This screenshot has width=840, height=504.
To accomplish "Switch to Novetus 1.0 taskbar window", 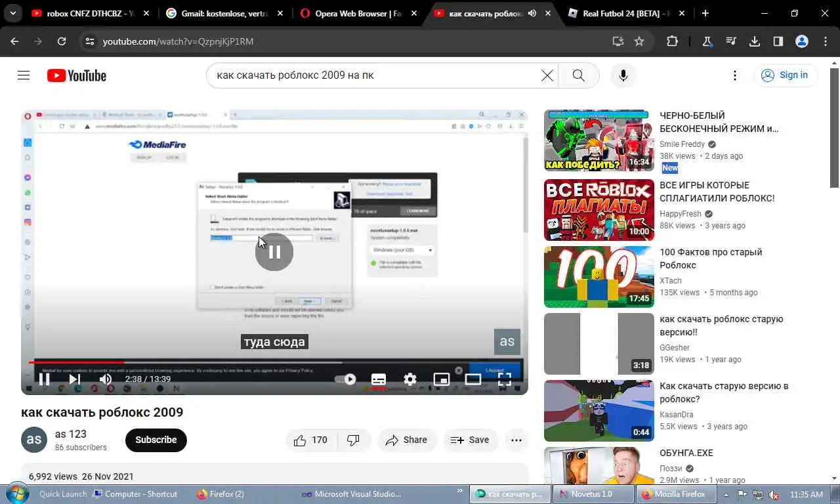I will (x=593, y=494).
